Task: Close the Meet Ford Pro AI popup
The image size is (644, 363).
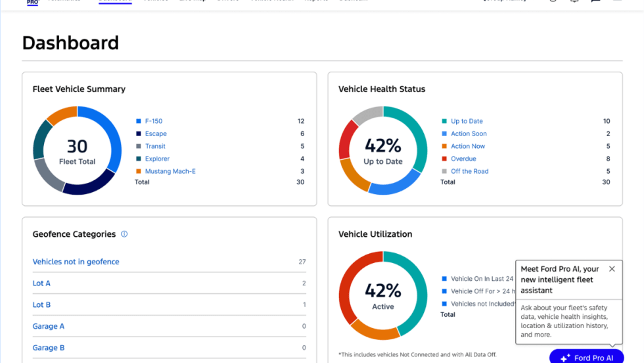Action: [612, 269]
